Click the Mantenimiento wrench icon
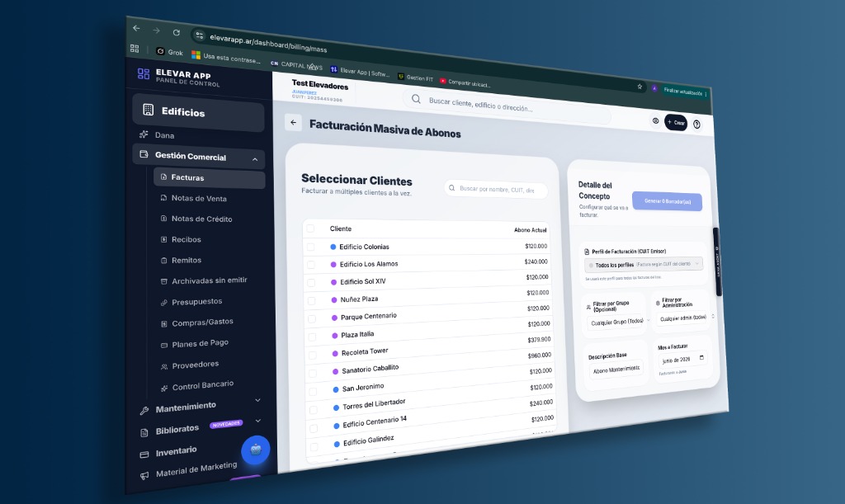The width and height of the screenshot is (845, 504). (x=144, y=410)
